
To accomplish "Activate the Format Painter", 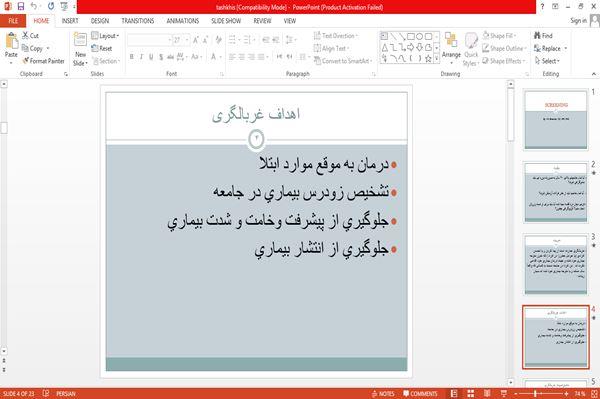I will coord(44,61).
